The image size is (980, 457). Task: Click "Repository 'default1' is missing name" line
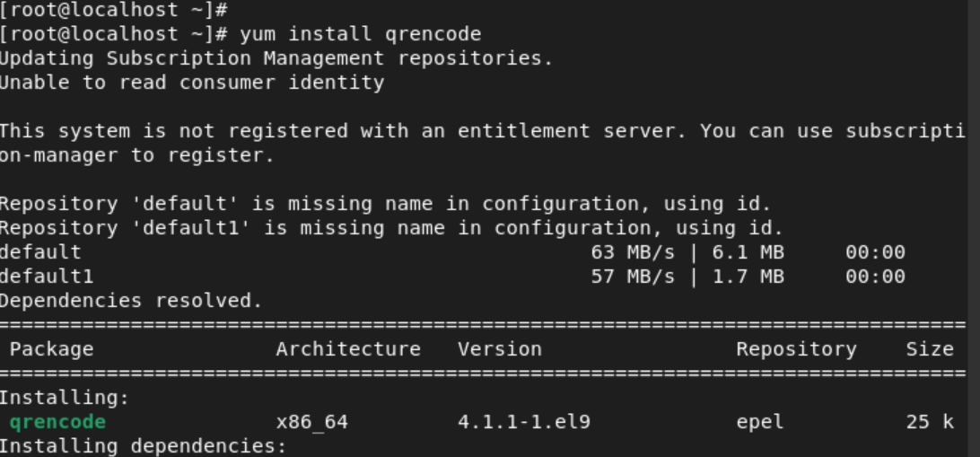click(x=391, y=228)
